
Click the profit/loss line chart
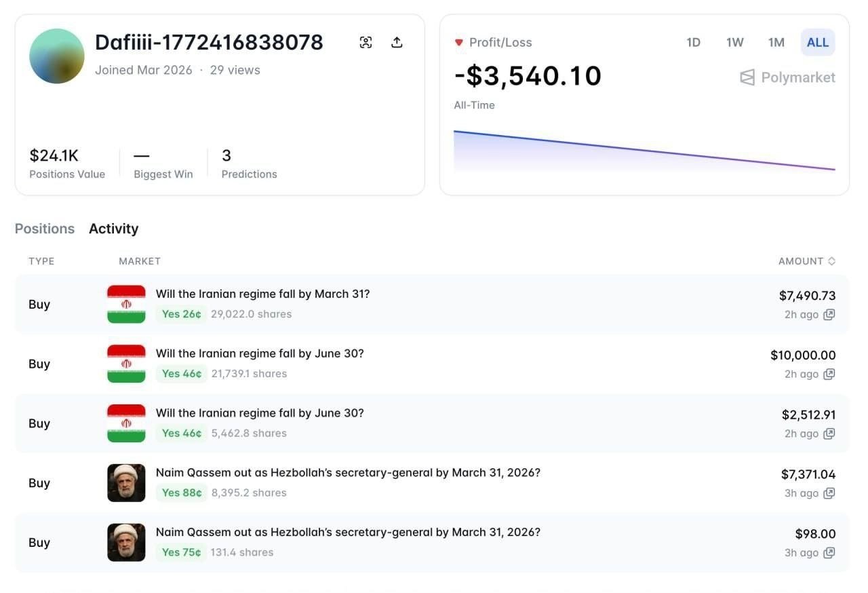(x=644, y=151)
